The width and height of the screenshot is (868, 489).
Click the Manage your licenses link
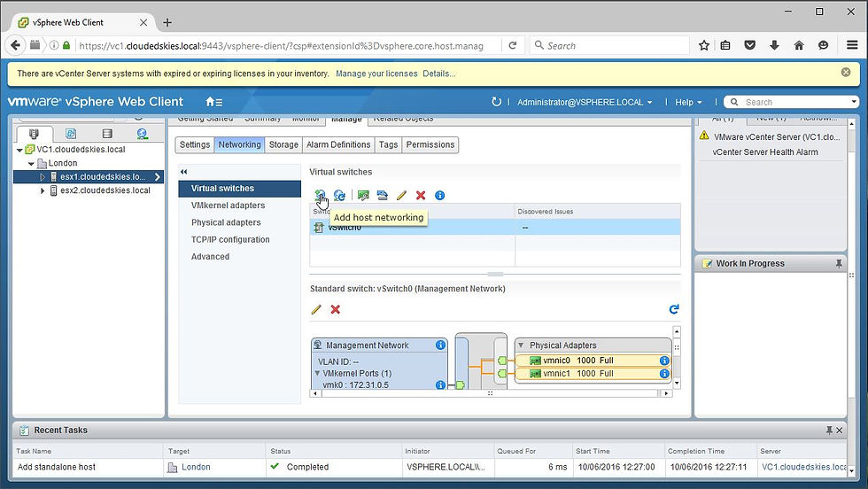point(376,74)
